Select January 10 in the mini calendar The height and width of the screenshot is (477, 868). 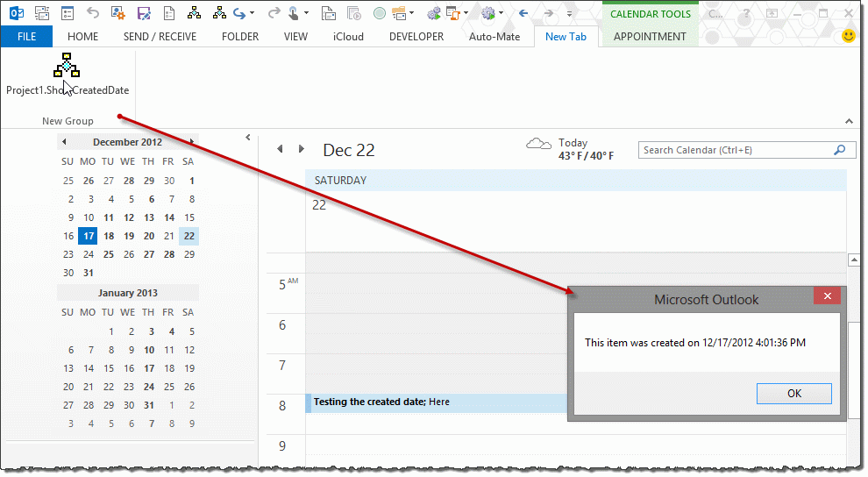[x=149, y=350]
